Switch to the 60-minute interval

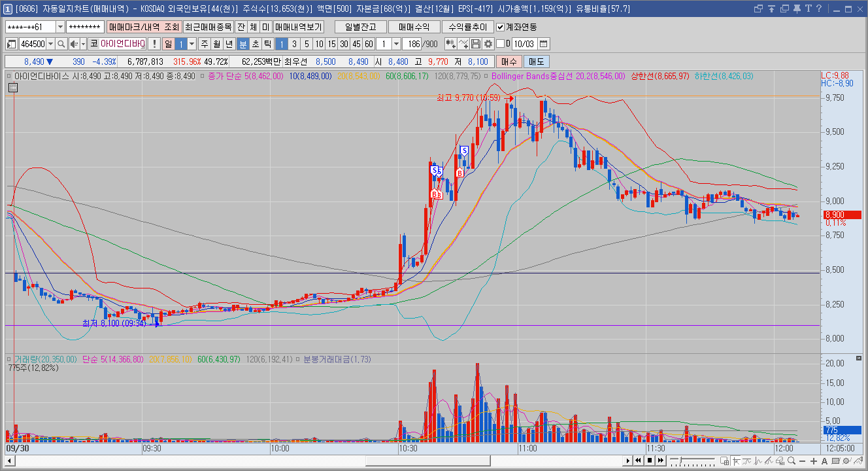(x=369, y=44)
